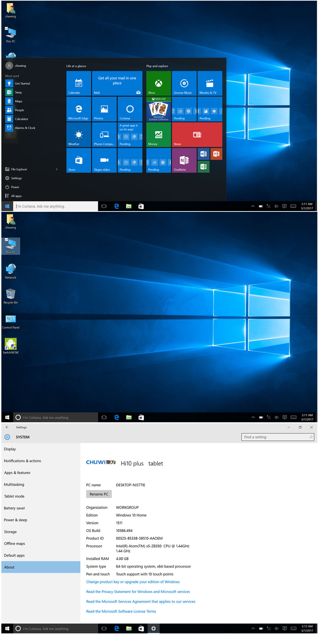Open Calculator from Most used list

tap(21, 119)
